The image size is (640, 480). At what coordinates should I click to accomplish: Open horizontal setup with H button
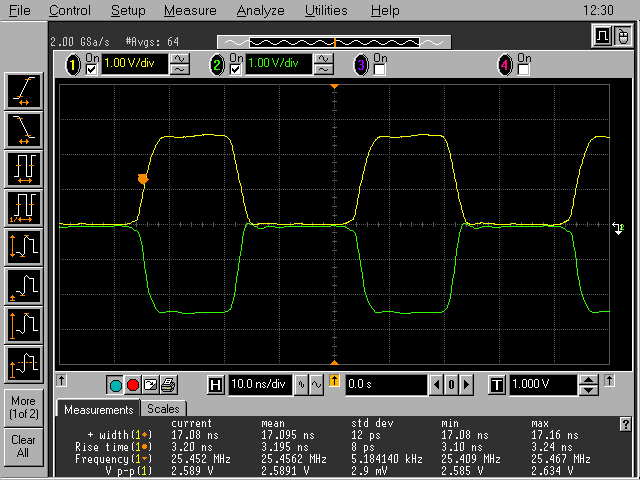(x=216, y=385)
